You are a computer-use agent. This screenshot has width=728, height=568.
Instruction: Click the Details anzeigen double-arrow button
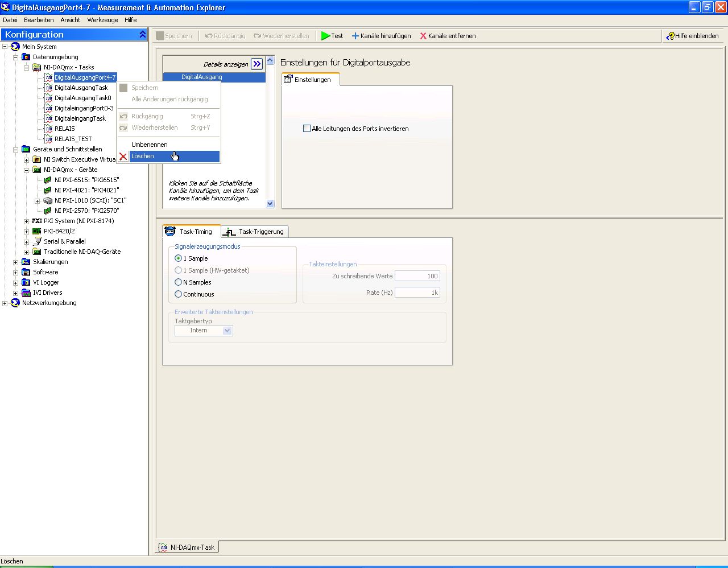(x=257, y=64)
